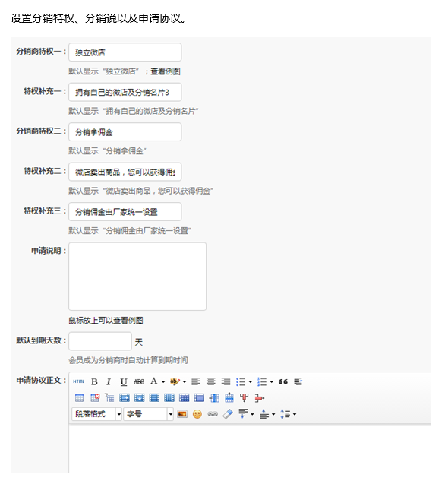Focus the 默认到期天数 days input field
This screenshot has width=448, height=481.
click(100, 341)
